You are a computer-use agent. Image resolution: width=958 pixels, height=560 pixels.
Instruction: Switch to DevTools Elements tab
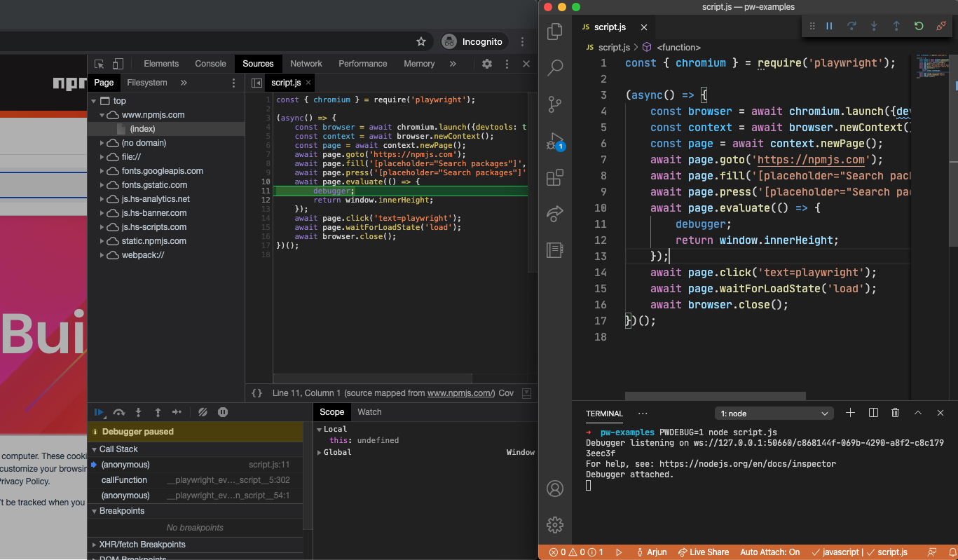pyautogui.click(x=161, y=64)
